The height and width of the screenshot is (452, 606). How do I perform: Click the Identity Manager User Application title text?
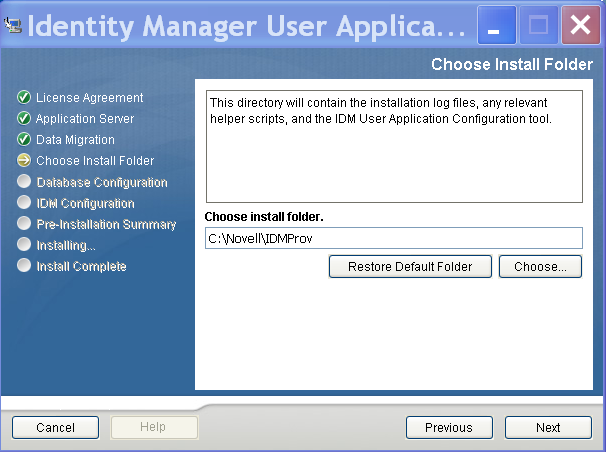(246, 26)
